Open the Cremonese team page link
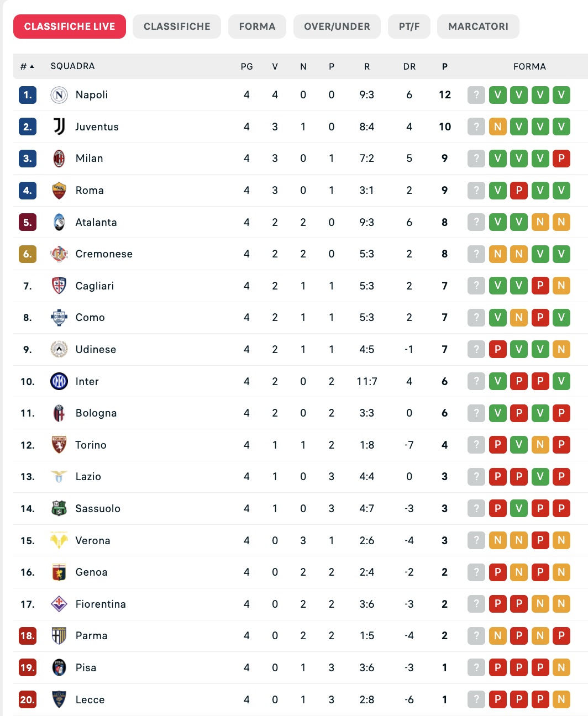This screenshot has width=588, height=716. click(104, 254)
